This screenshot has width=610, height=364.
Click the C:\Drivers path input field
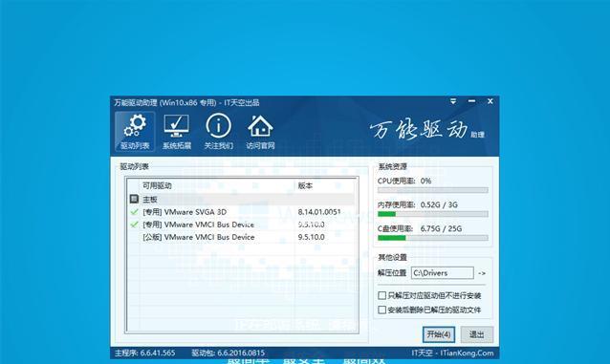pyautogui.click(x=443, y=273)
